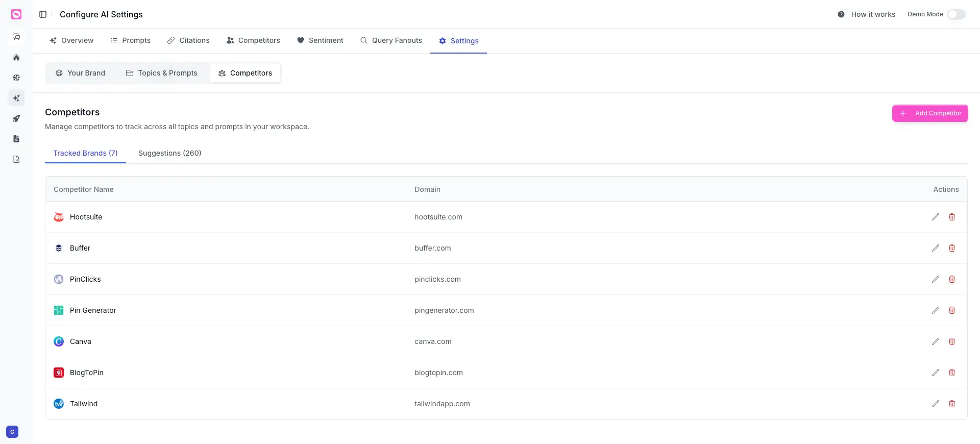This screenshot has width=980, height=444.
Task: Open the Sentiment tab
Action: 320,40
